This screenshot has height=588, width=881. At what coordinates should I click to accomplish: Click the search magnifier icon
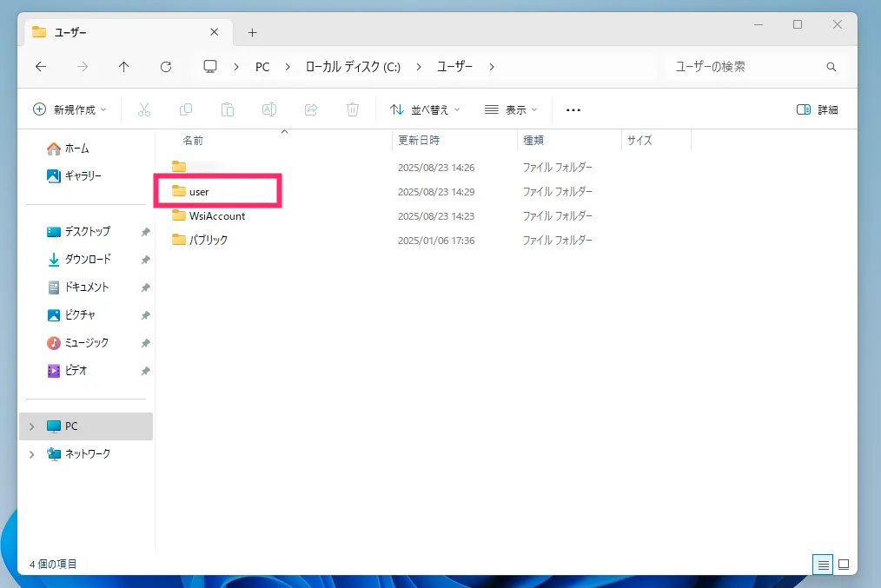[x=831, y=67]
